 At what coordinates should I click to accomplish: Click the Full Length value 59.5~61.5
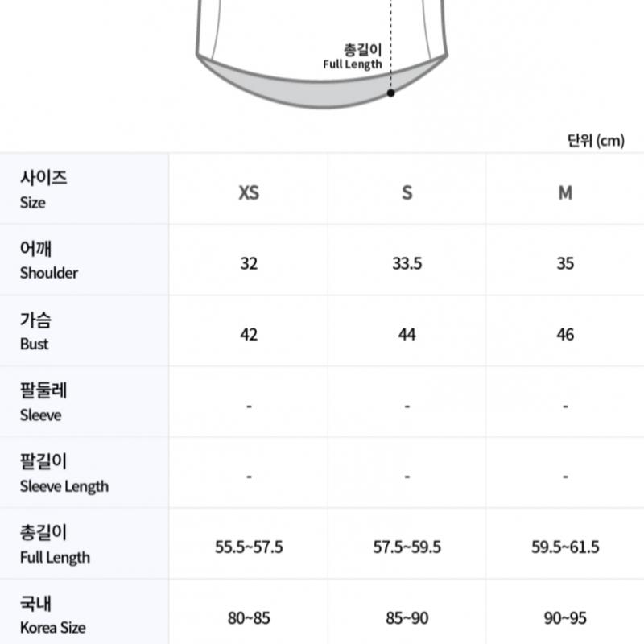pos(565,547)
